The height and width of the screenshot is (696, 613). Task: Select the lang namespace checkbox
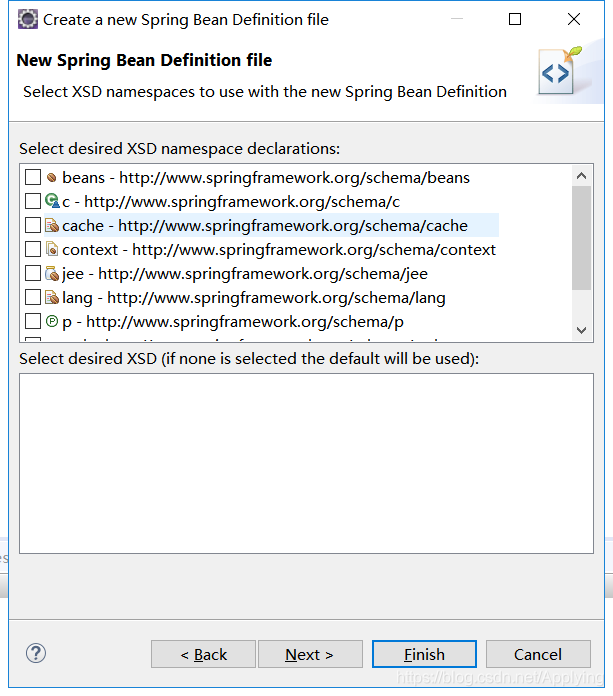[33, 297]
